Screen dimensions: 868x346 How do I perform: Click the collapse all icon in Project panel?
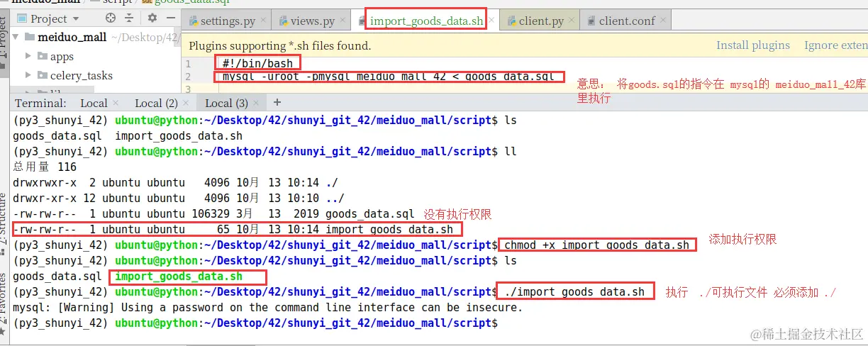click(130, 18)
